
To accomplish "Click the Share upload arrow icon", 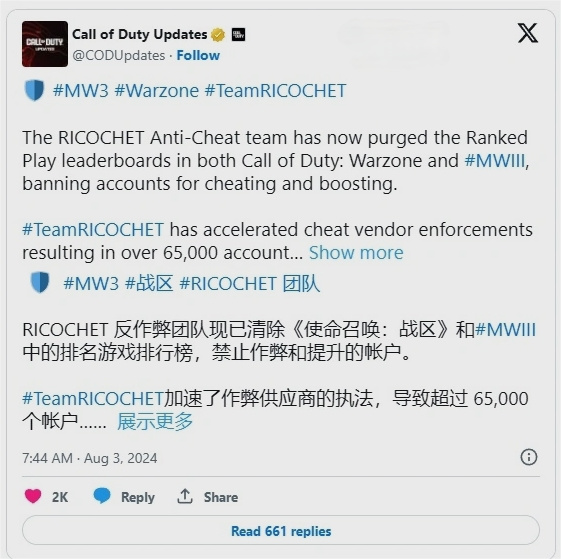I will tap(185, 496).
